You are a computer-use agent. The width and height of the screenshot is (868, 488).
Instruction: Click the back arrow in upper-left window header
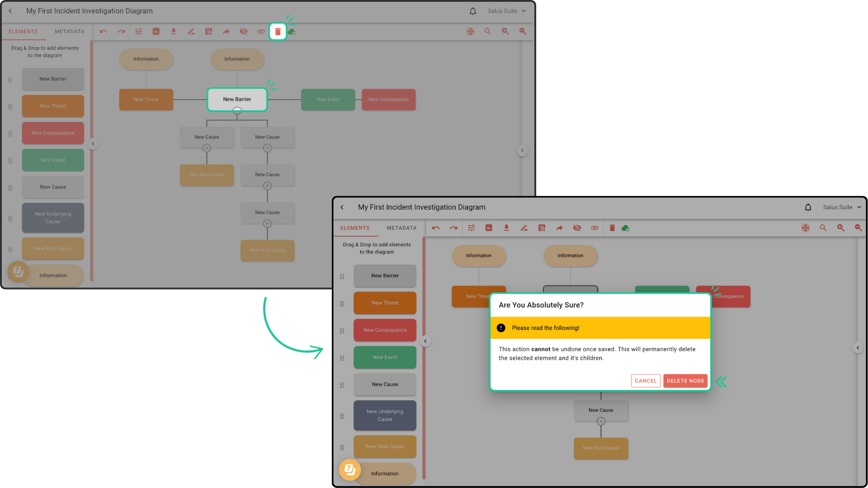[10, 11]
